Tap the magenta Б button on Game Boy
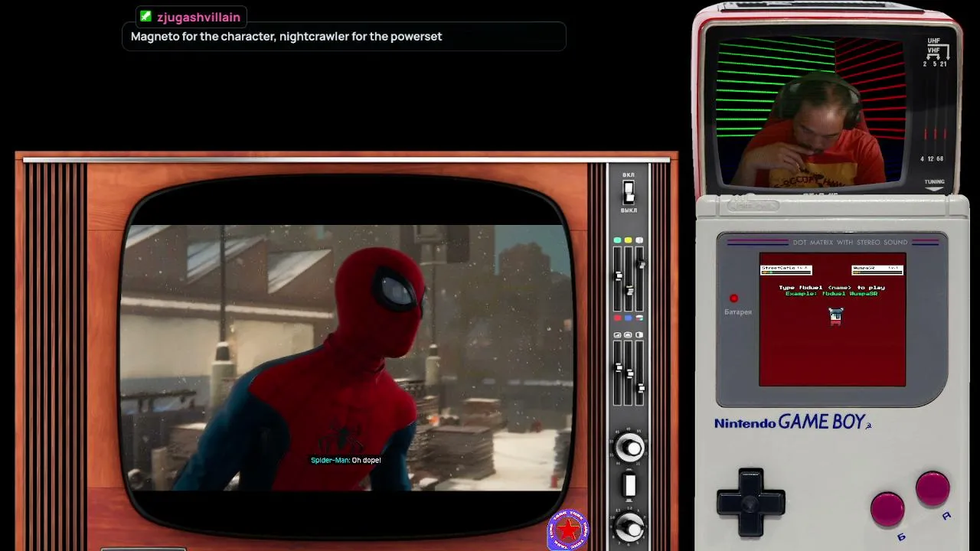The height and width of the screenshot is (551, 980). point(887,510)
